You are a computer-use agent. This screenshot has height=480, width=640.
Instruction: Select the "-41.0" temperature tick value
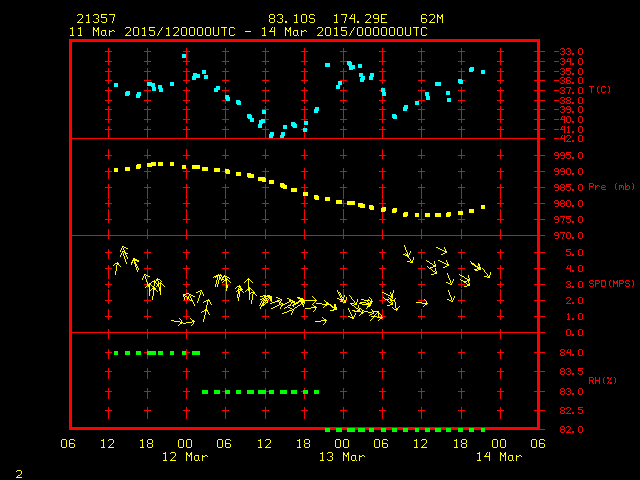coord(569,129)
